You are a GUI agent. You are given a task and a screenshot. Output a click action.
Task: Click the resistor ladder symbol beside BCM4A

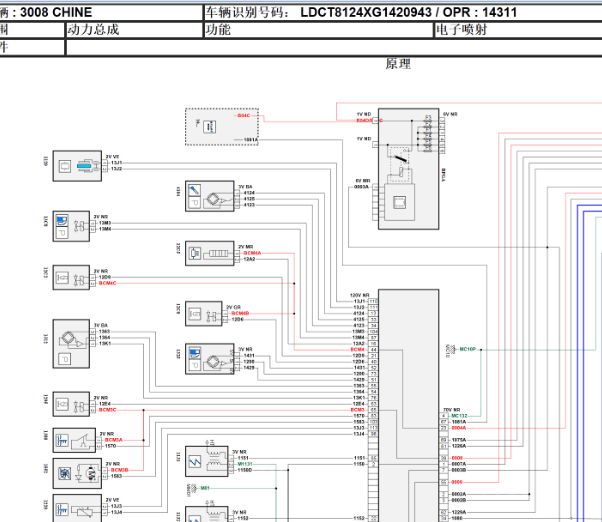218,253
